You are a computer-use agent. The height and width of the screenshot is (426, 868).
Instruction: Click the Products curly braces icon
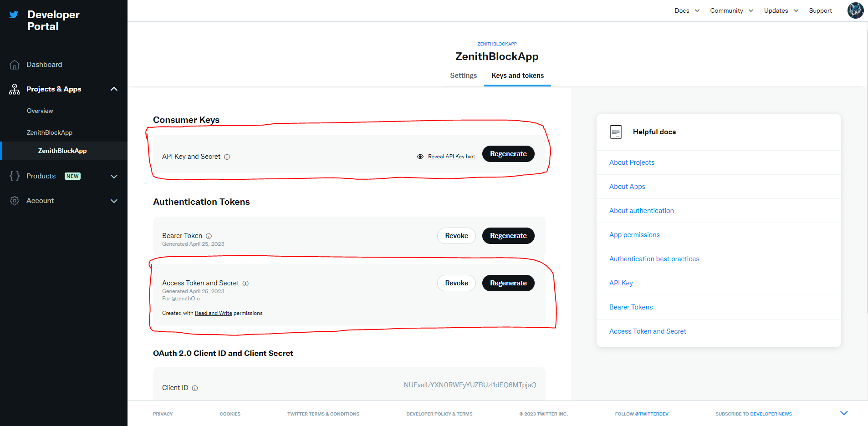(15, 176)
